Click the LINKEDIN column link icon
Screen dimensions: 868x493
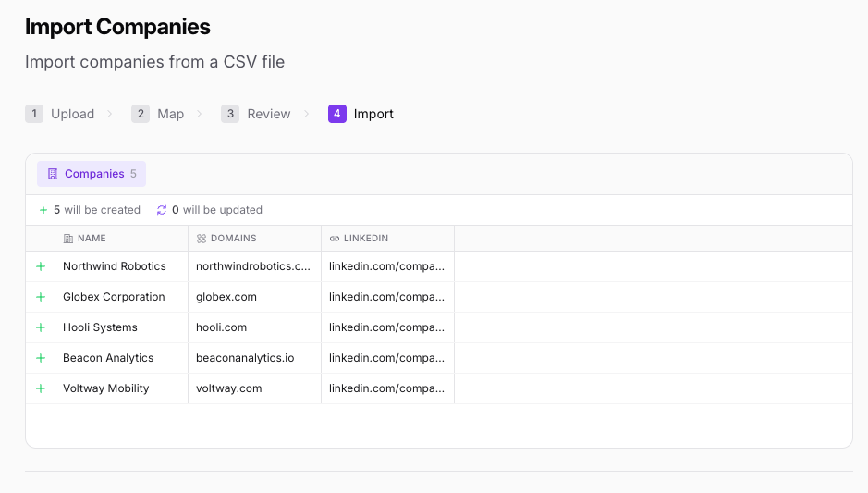point(335,239)
